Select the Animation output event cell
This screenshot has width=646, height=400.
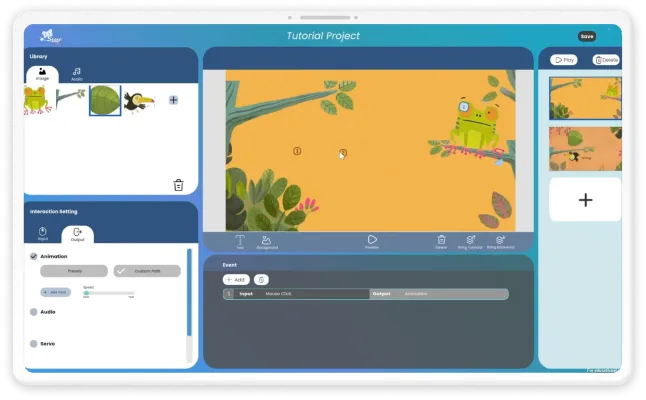click(x=439, y=294)
